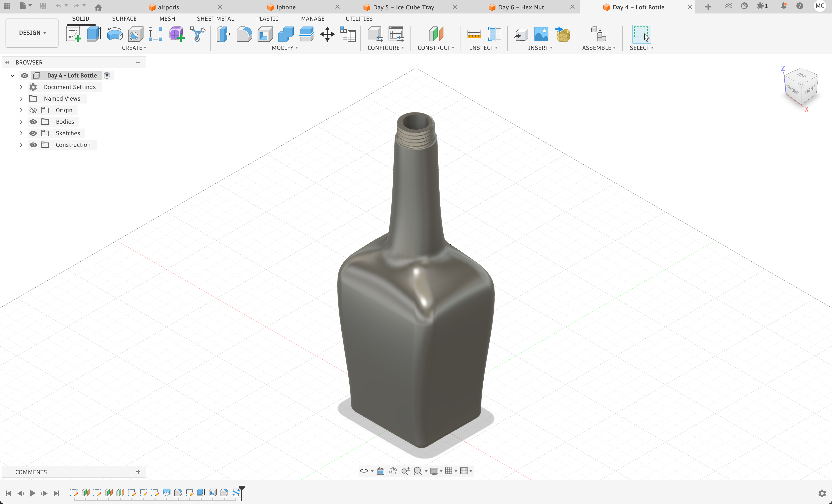
Task: Select the Revolve tool
Action: point(115,34)
